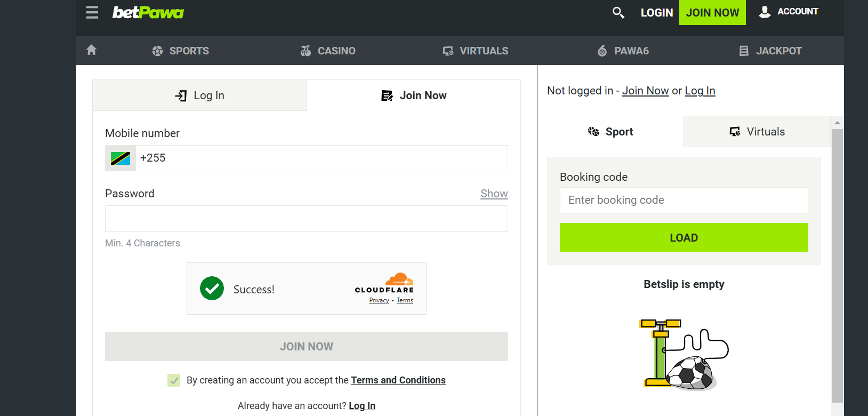Click Join Now link in Not logged in message

[x=645, y=91]
